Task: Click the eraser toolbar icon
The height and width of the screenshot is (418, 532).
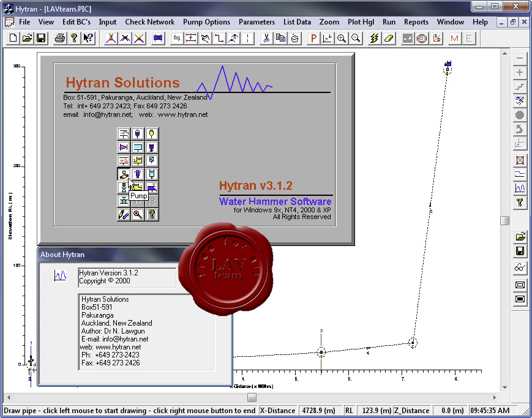Action: tap(389, 38)
